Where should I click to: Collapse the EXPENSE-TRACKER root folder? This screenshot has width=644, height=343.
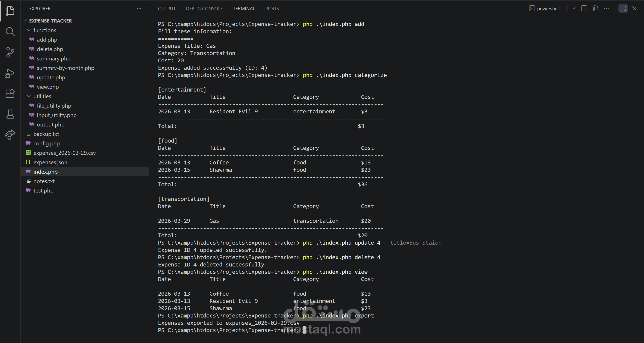pos(25,21)
